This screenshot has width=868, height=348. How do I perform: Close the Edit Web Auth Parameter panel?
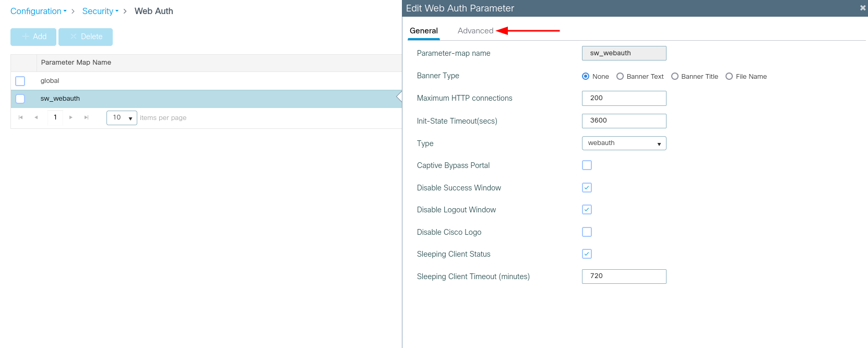tap(862, 8)
